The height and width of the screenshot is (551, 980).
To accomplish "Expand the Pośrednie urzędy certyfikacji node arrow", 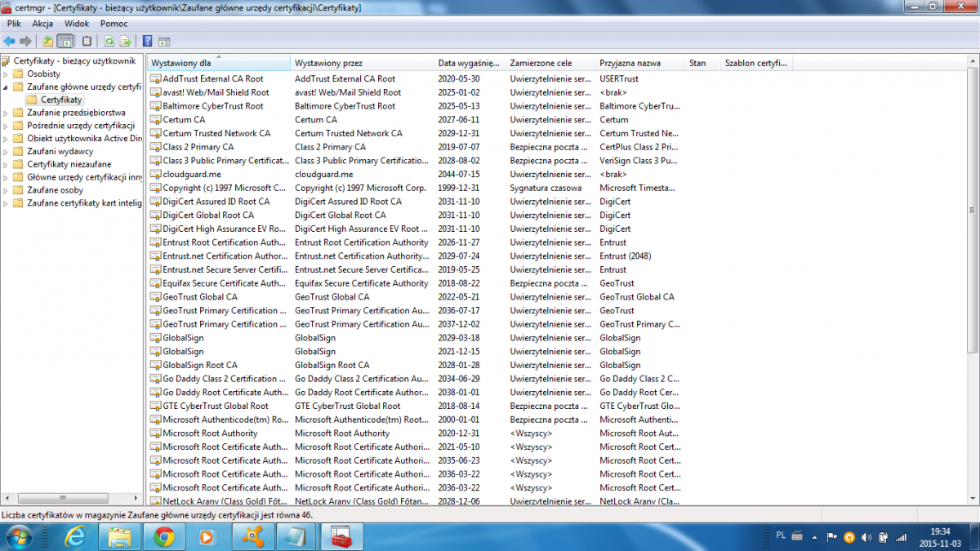I will (x=6, y=126).
